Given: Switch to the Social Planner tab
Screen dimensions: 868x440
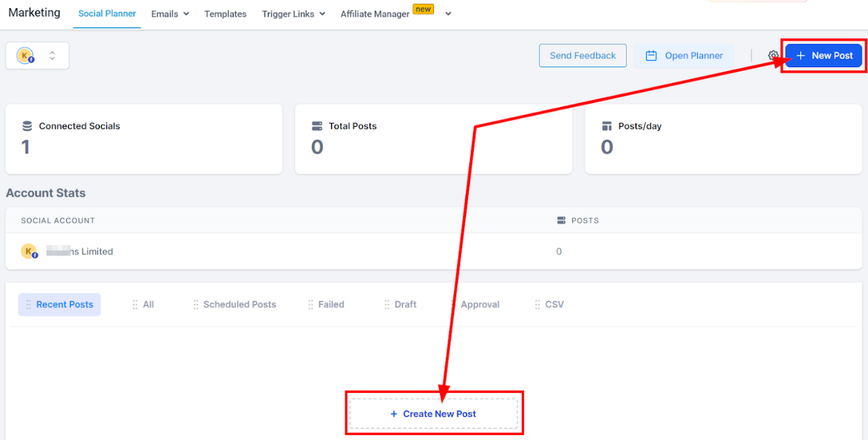Looking at the screenshot, I should [107, 13].
